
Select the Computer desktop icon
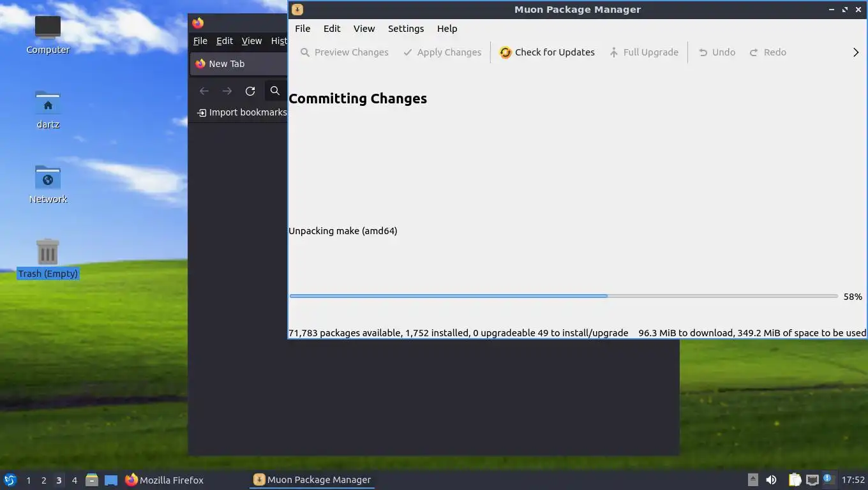click(48, 36)
